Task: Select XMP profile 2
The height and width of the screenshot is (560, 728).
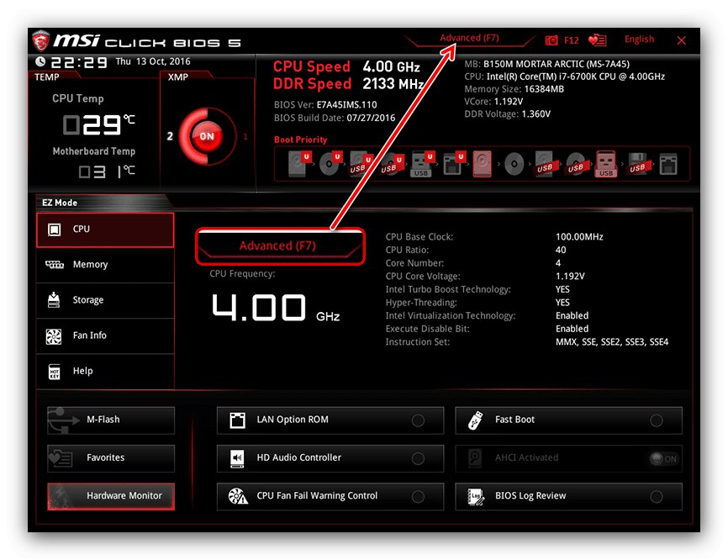Action: point(170,136)
